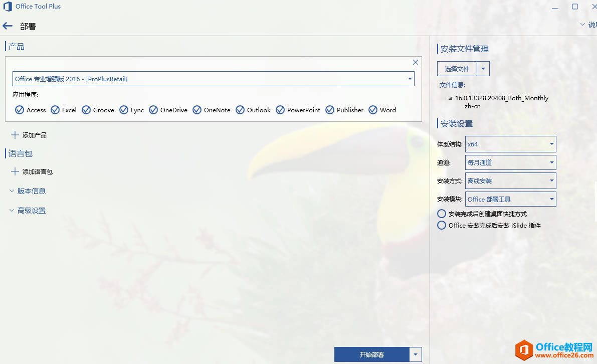Expand the help chevron at top right
Screen dimensions: 597x364
582,25
